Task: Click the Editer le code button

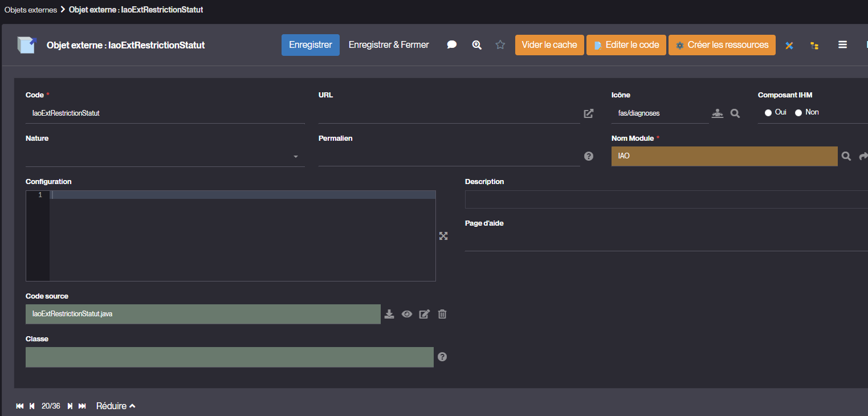Action: 626,45
